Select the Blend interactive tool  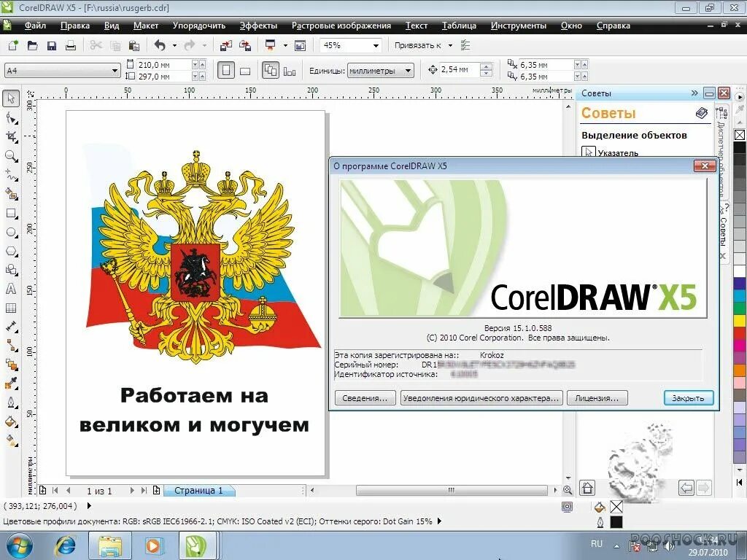[11, 365]
